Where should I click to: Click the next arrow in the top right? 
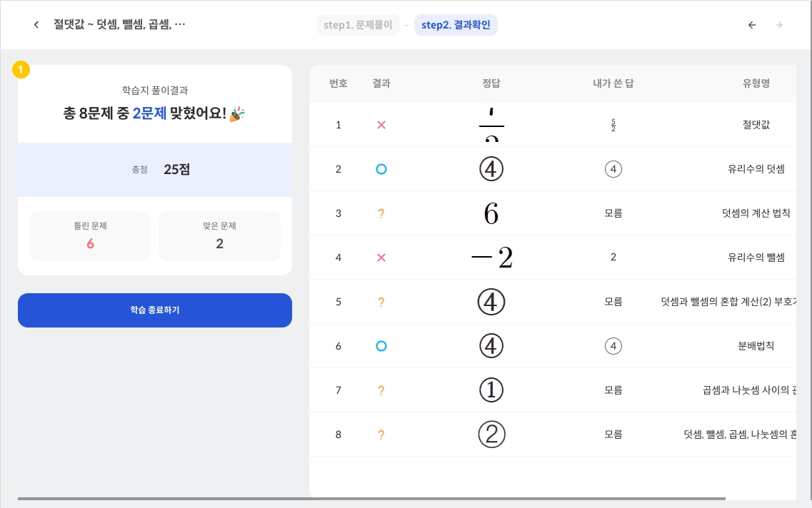tap(779, 25)
